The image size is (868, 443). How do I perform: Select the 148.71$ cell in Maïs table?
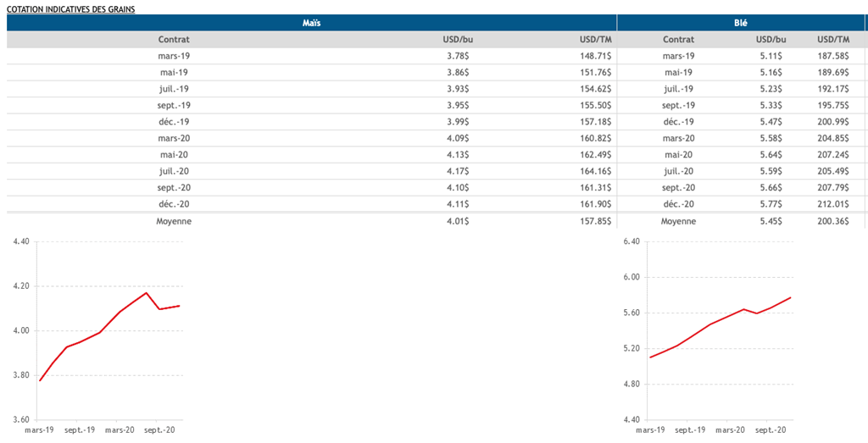[595, 56]
